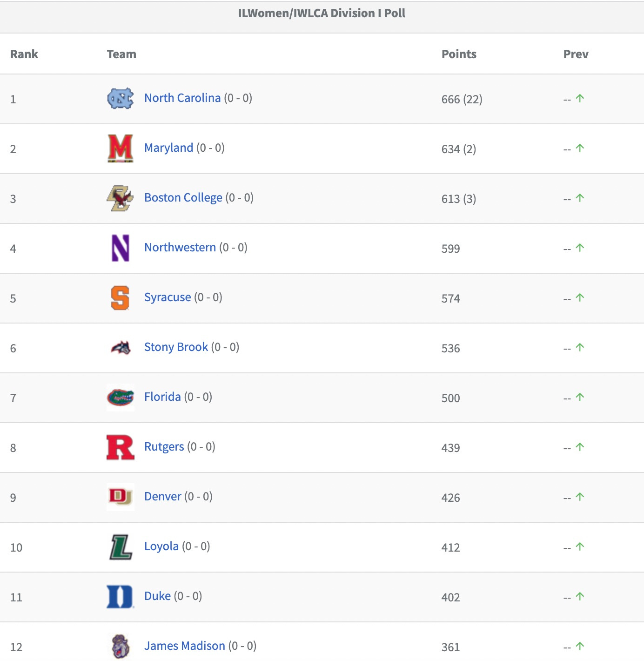Click the Maryland M logo
The height and width of the screenshot is (661, 644).
point(121,148)
